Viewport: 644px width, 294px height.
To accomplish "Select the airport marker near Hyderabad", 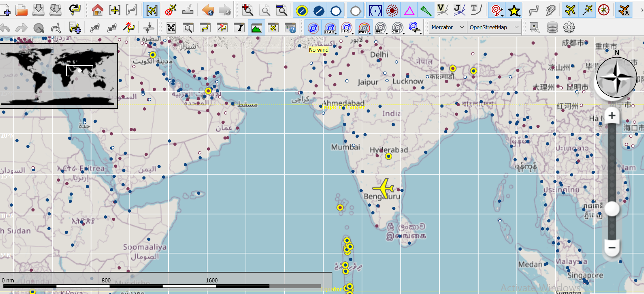I will click(x=389, y=156).
